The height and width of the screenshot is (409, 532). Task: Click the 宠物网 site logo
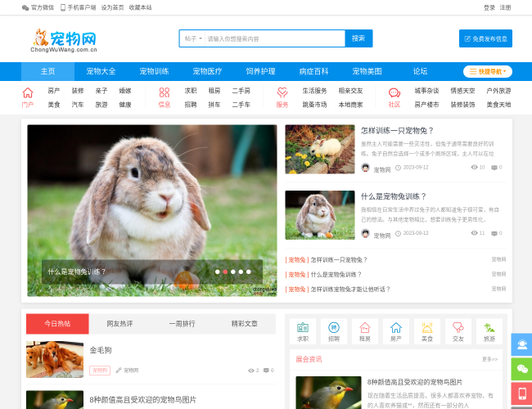click(64, 40)
